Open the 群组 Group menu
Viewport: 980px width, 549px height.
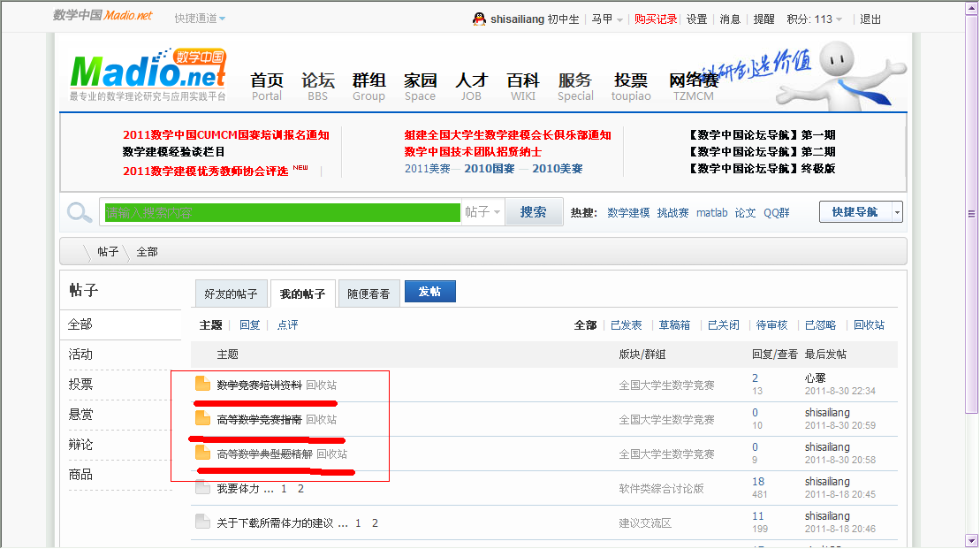pyautogui.click(x=368, y=87)
